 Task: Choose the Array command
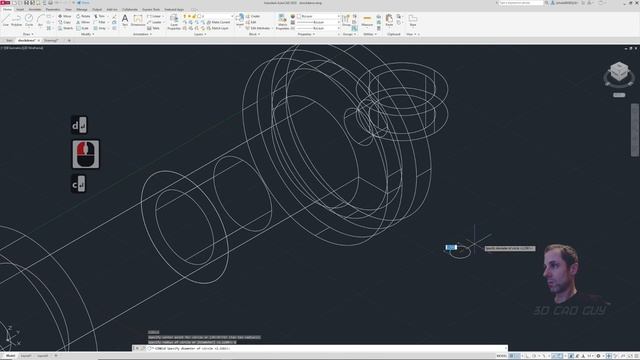pyautogui.click(x=100, y=28)
